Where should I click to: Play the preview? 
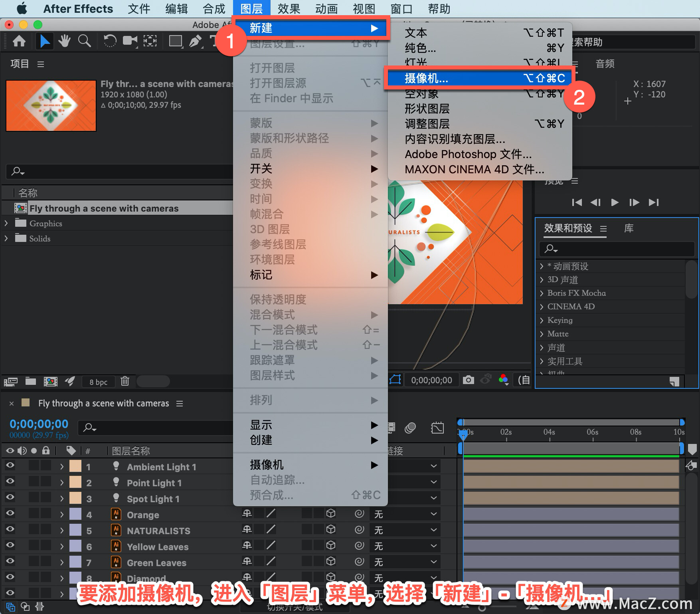[x=615, y=202]
